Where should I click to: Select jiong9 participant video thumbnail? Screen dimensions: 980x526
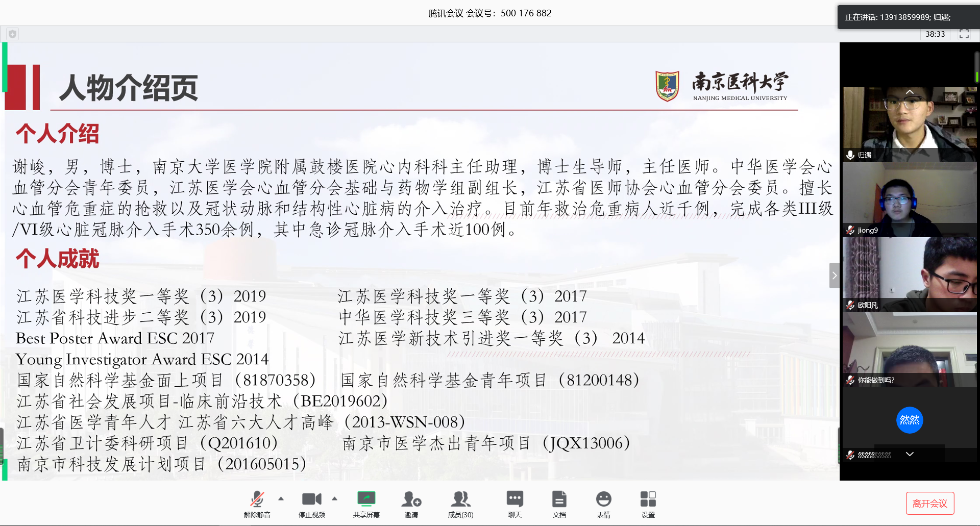pyautogui.click(x=909, y=200)
